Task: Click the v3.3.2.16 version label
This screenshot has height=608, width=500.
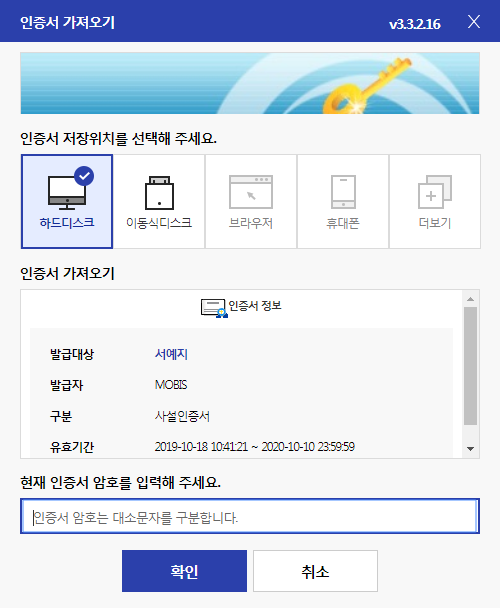Action: [415, 24]
